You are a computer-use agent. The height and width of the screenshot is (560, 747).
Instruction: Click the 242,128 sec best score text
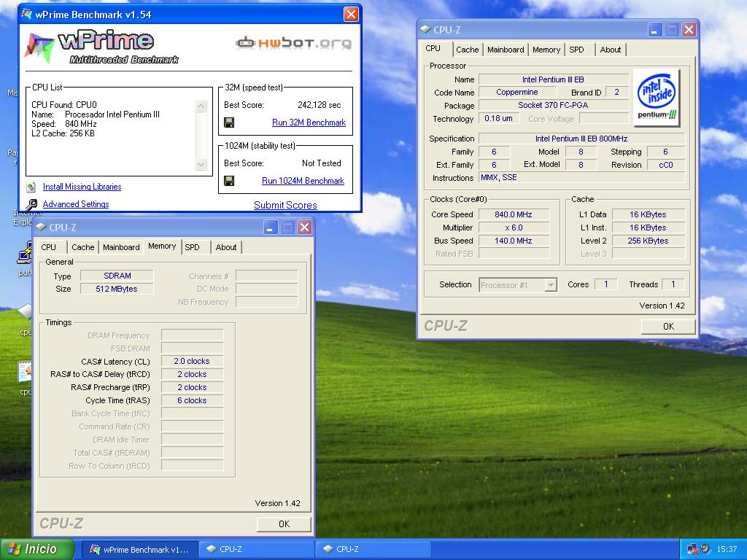pos(320,105)
